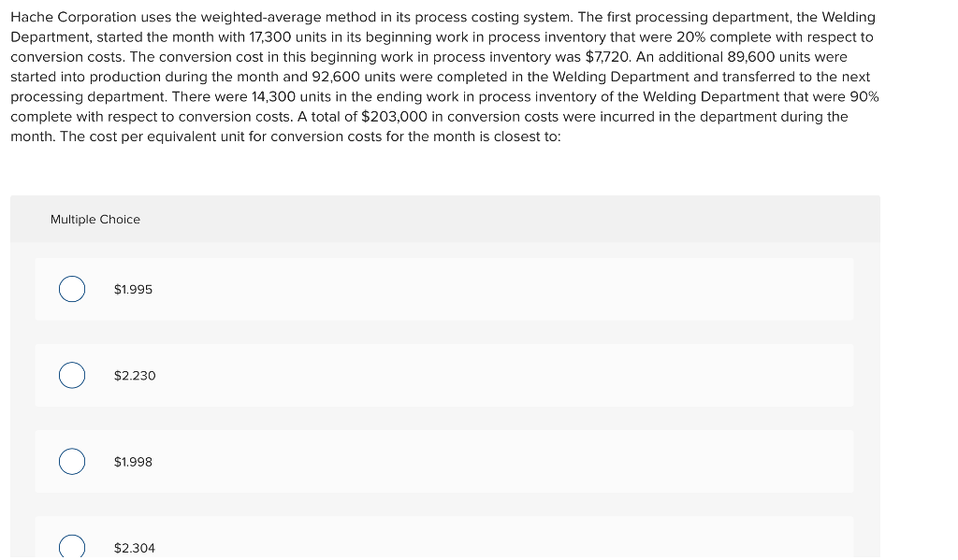This screenshot has width=958, height=560.
Task: Click the $2.230 answer label
Action: [134, 375]
